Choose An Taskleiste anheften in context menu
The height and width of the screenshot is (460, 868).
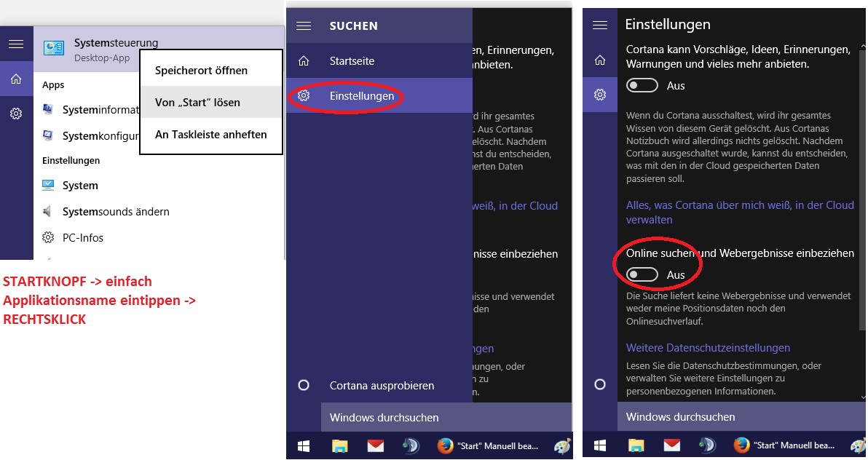pos(211,135)
